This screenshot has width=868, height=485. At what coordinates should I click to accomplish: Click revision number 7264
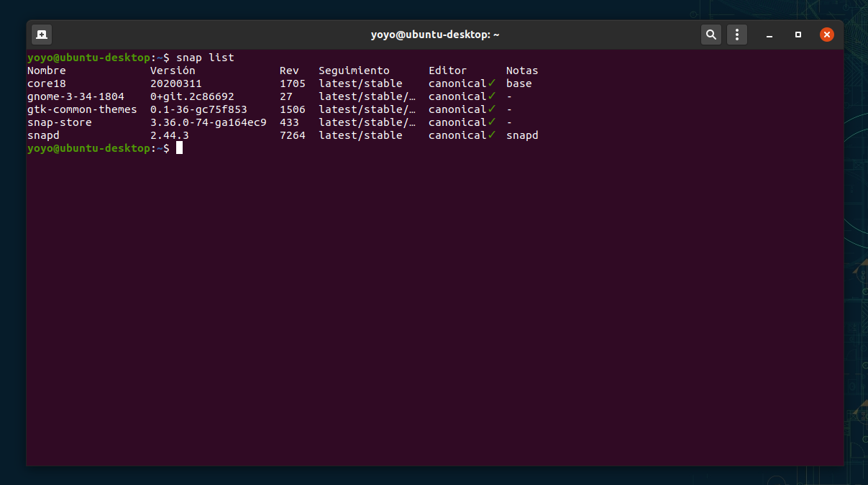point(292,135)
